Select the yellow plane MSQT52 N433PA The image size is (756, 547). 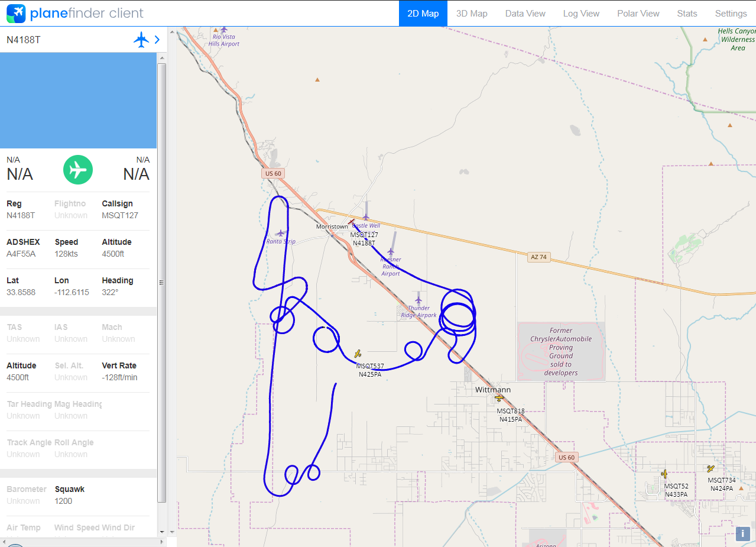(x=664, y=474)
